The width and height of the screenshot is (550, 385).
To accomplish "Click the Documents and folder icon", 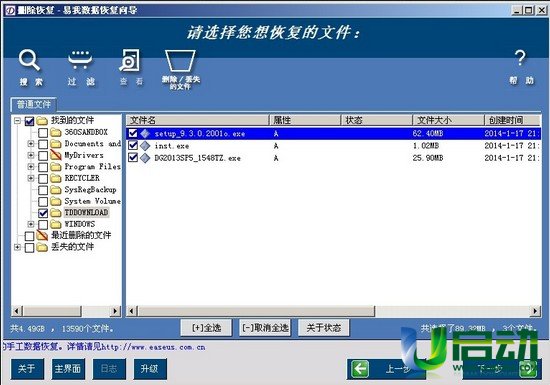I will 55,144.
